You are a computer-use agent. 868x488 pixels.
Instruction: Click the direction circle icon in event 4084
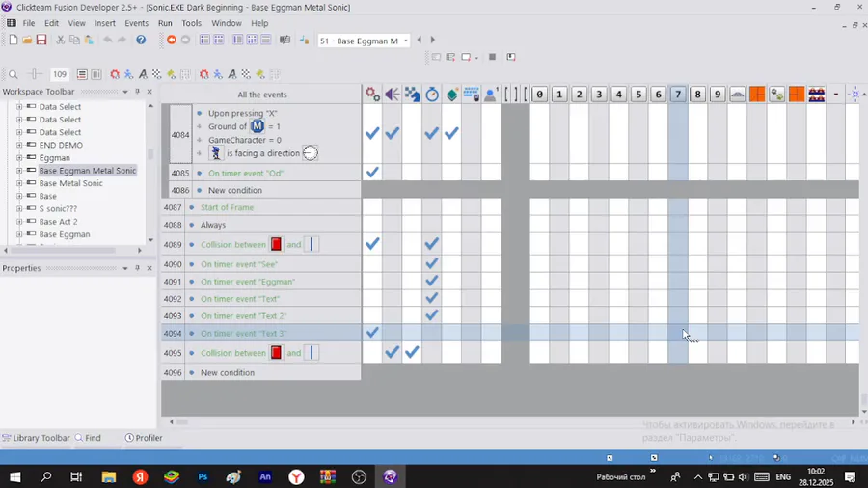click(x=310, y=152)
